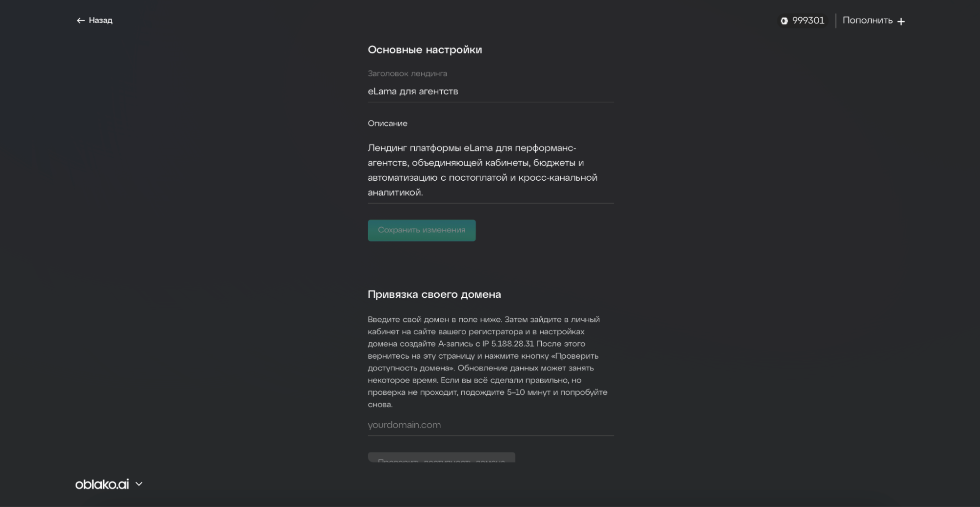Click the "Привязка своего домена" heading

[434, 294]
